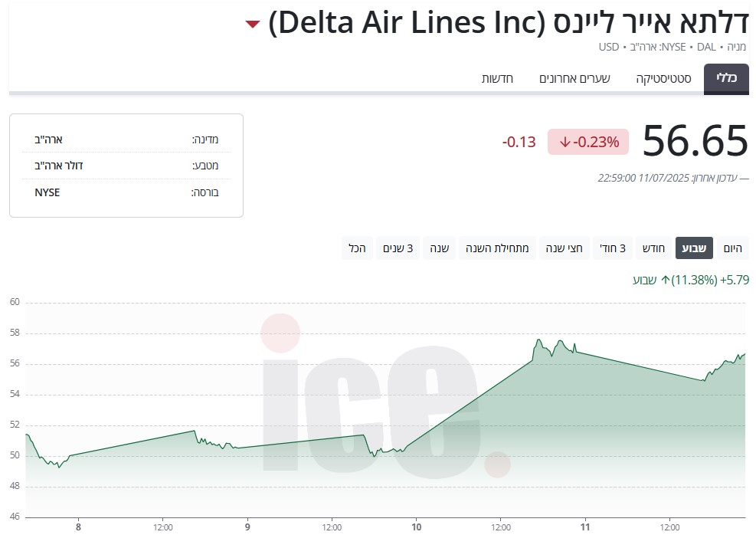The height and width of the screenshot is (535, 756).
Task: Select the שנה (year) chart range
Action: (439, 248)
